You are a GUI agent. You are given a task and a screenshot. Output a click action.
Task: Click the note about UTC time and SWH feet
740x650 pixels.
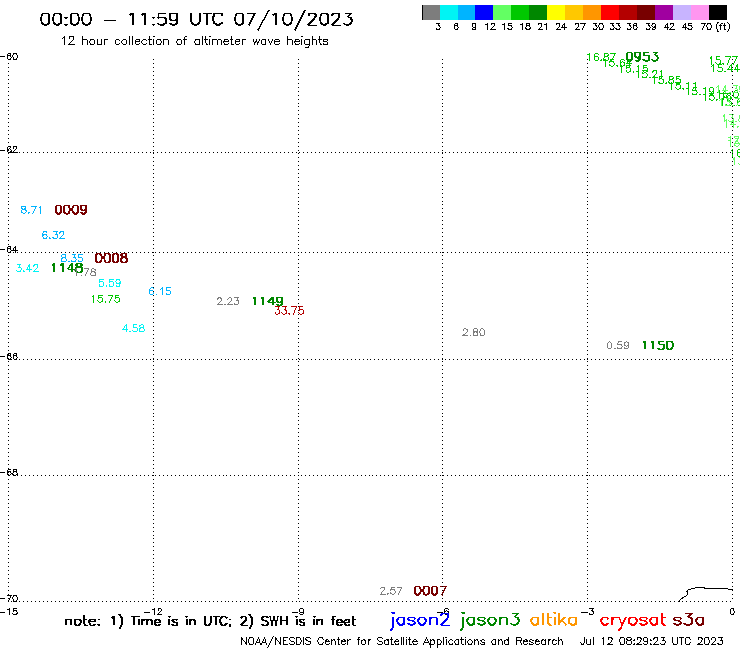point(210,621)
